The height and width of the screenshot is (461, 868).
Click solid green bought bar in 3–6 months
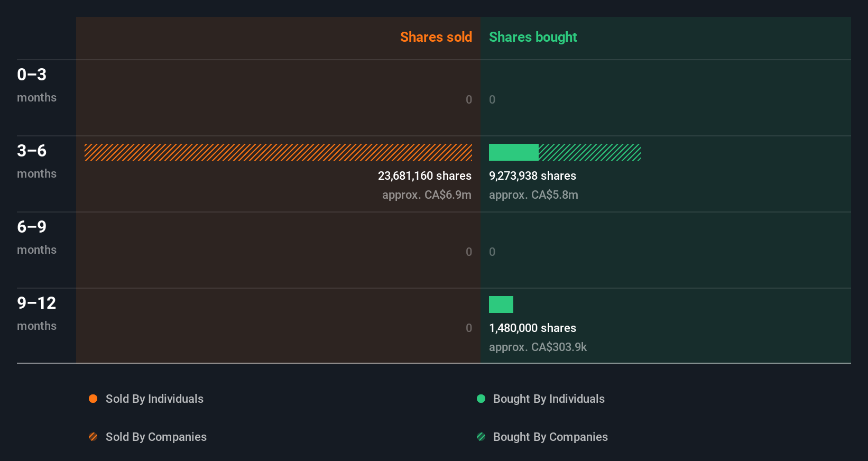514,152
